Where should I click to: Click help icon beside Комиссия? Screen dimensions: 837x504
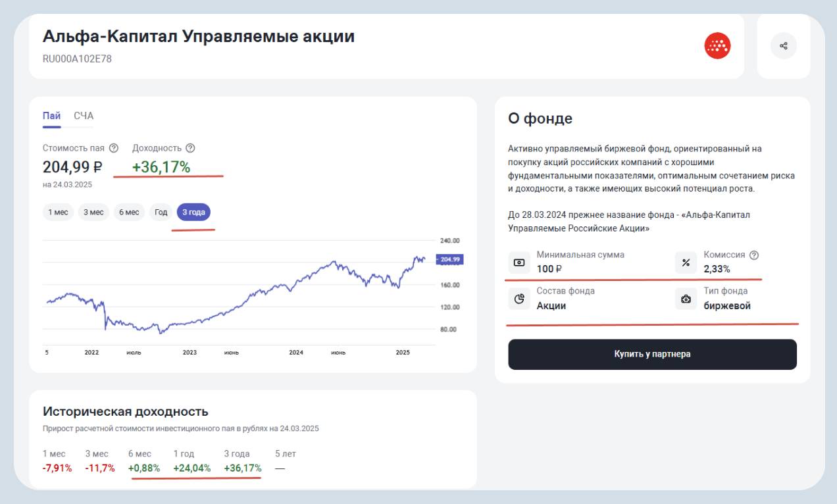coord(754,255)
